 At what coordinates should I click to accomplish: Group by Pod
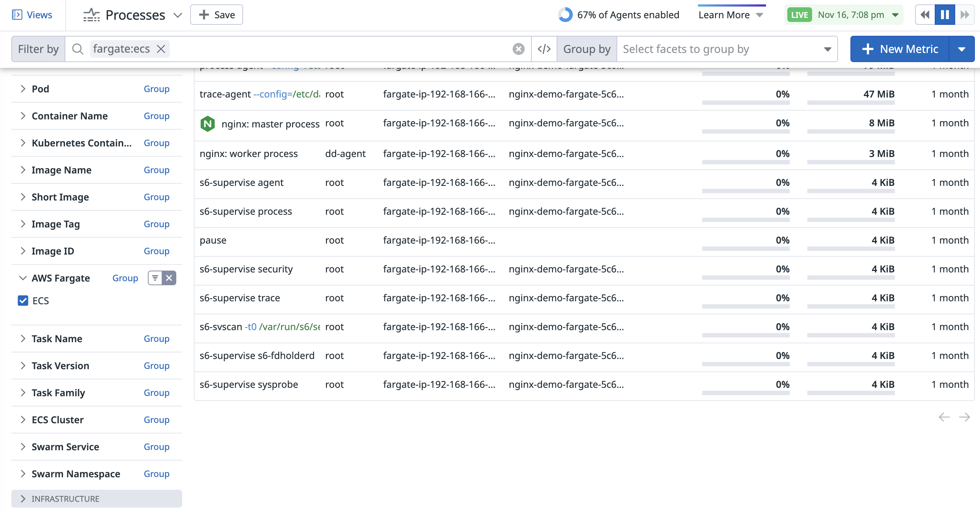(156, 89)
